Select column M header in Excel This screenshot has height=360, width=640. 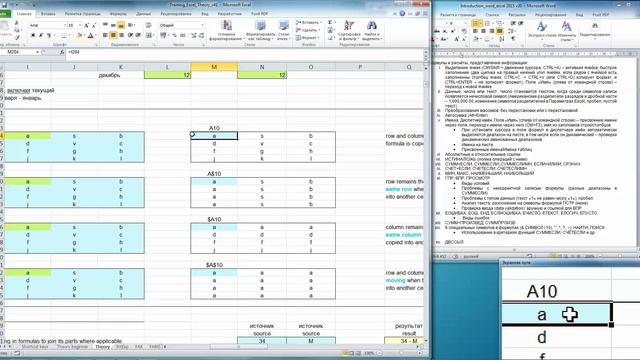(x=214, y=67)
